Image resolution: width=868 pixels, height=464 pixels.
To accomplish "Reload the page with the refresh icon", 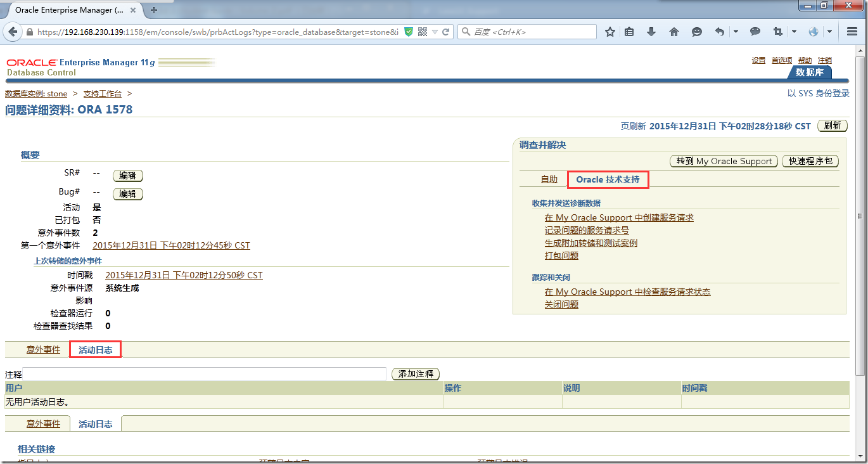I will pyautogui.click(x=445, y=32).
